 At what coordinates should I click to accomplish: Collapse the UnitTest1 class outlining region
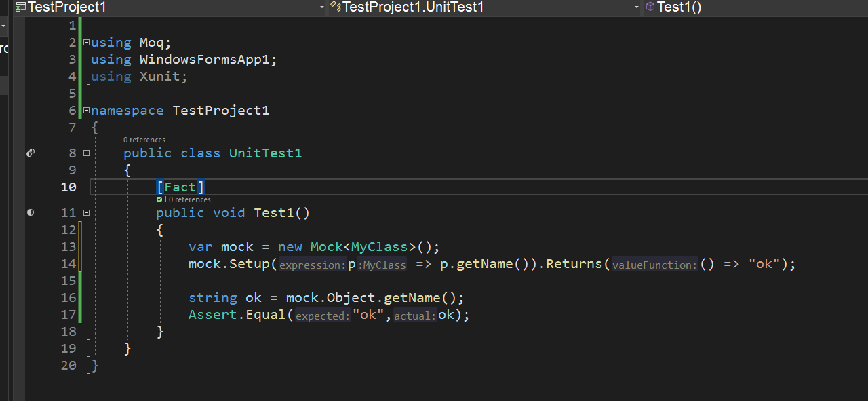(86, 153)
